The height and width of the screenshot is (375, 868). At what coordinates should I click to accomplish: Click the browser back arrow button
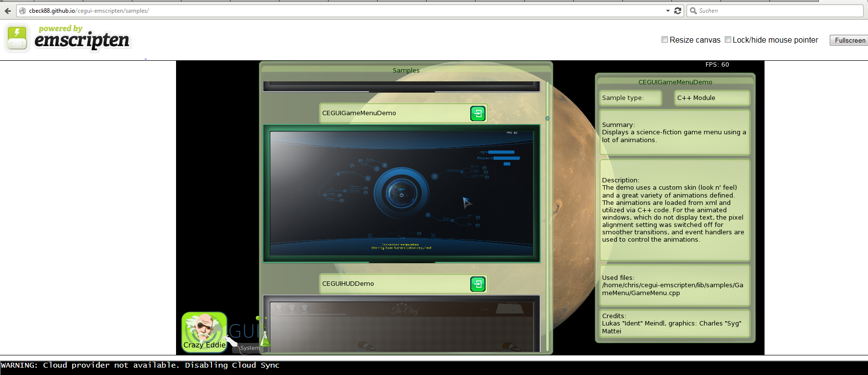[x=8, y=11]
